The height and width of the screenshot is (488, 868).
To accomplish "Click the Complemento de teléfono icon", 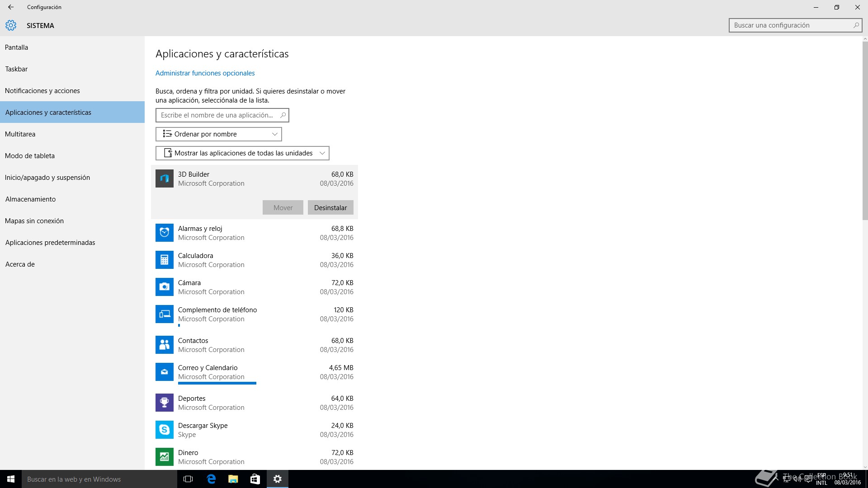I will click(x=165, y=314).
